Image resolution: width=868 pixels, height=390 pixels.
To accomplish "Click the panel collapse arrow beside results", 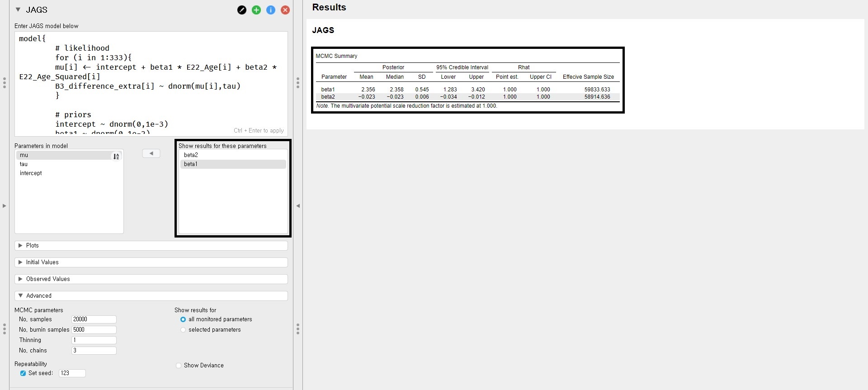I will 298,206.
